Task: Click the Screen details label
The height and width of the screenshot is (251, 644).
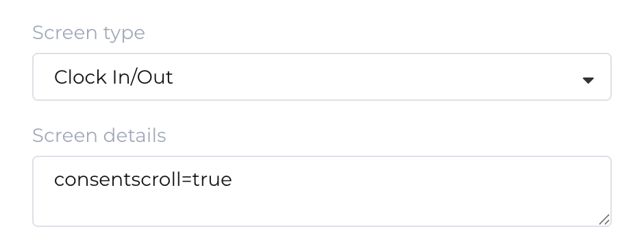Action: pyautogui.click(x=99, y=135)
